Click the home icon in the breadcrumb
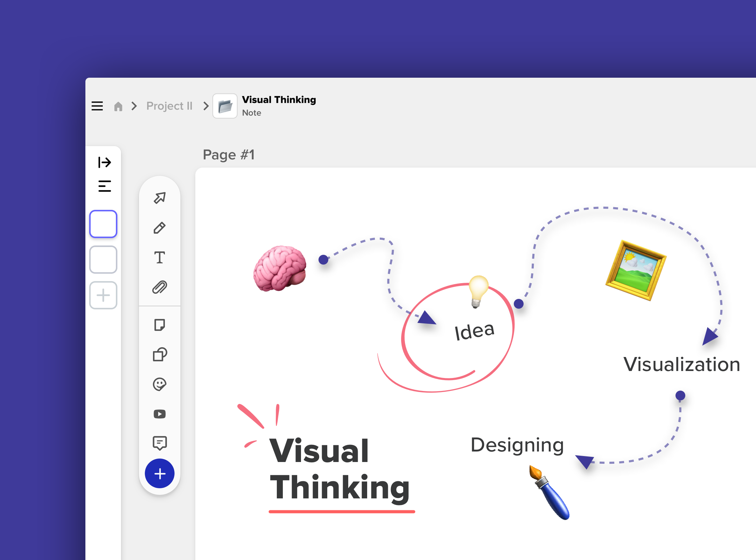756x560 pixels. click(x=118, y=106)
